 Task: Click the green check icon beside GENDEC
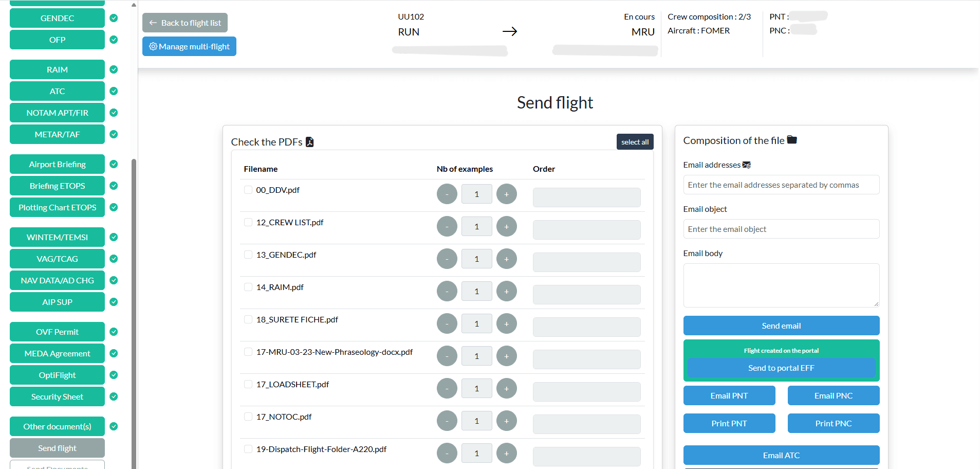(114, 18)
